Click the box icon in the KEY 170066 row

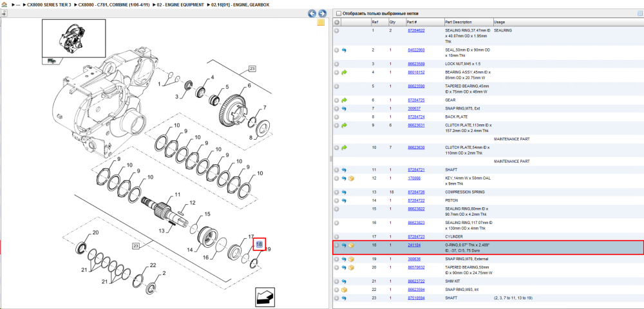351,178
